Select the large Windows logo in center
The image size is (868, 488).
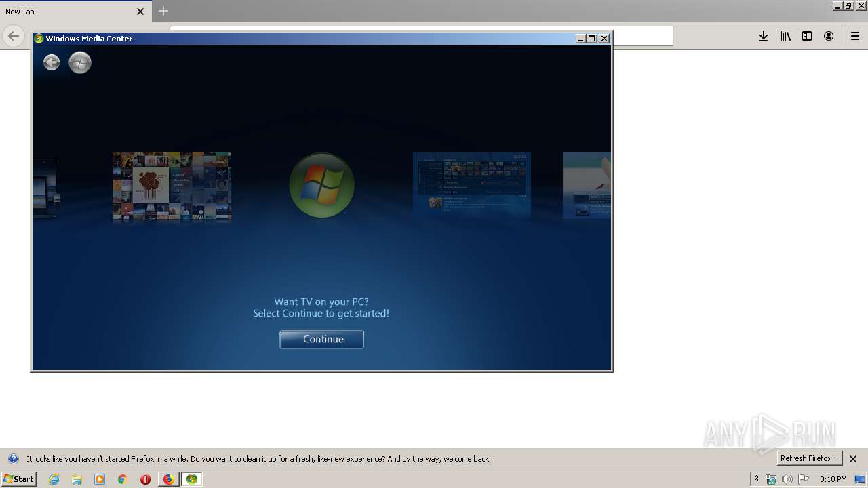pos(321,185)
